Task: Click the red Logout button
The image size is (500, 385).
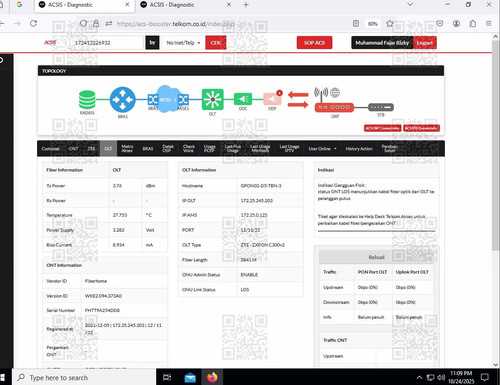Action: coord(425,43)
